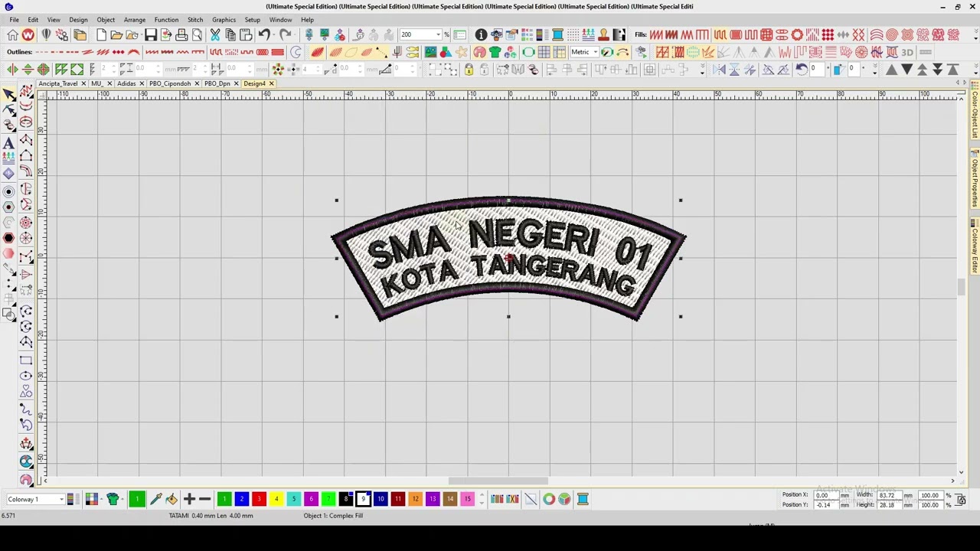This screenshot has height=551, width=980.
Task: Create a new blank design
Action: (x=101, y=35)
